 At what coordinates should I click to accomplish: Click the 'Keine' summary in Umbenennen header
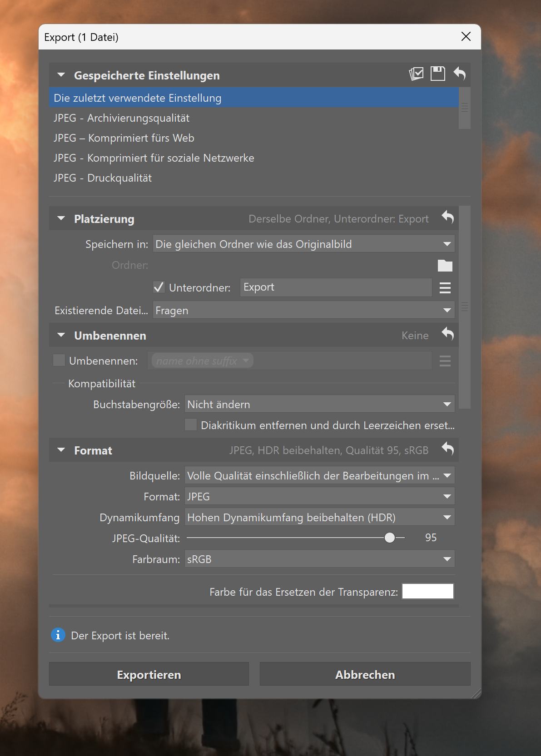click(415, 335)
